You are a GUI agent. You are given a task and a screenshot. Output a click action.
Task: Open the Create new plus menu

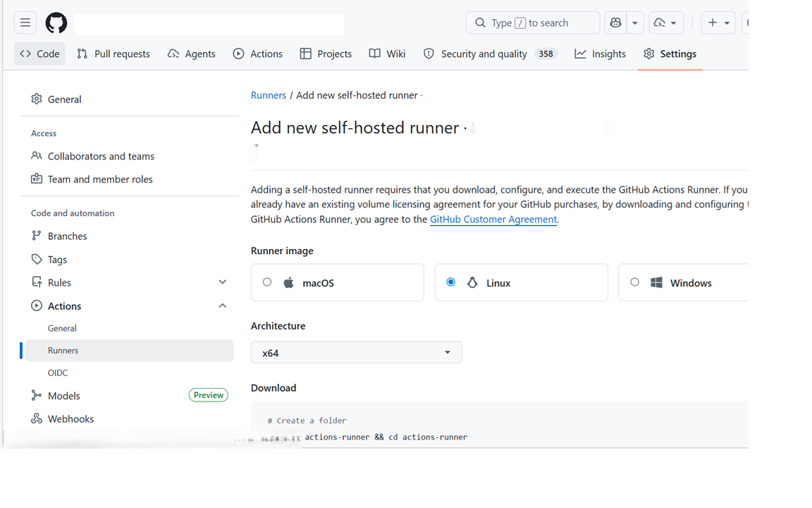[x=718, y=23]
